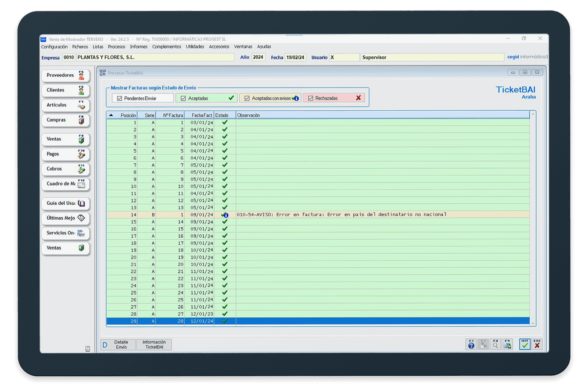Image resolution: width=588 pixels, height=388 pixels.
Task: Toggle the Aceptadas con avisos checkbox
Action: click(x=247, y=98)
